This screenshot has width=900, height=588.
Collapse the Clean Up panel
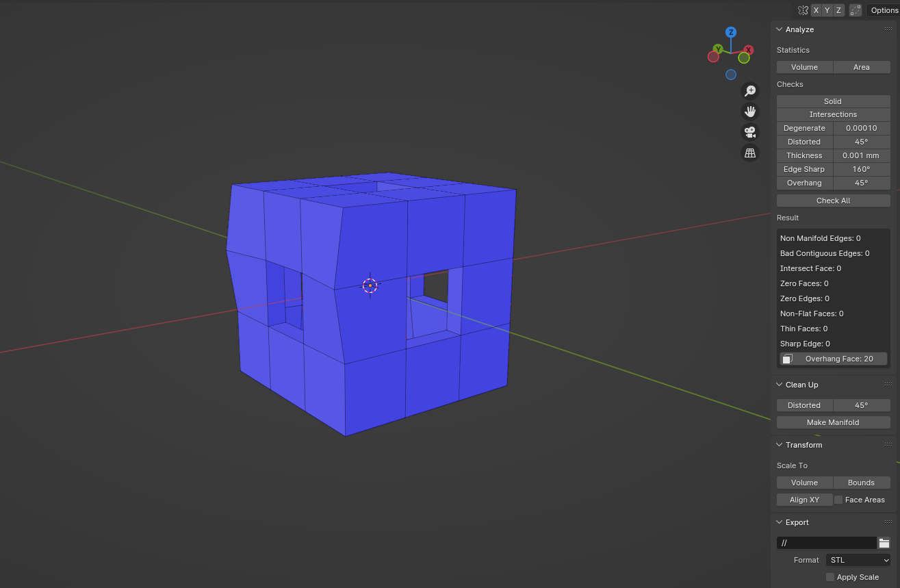coord(780,385)
